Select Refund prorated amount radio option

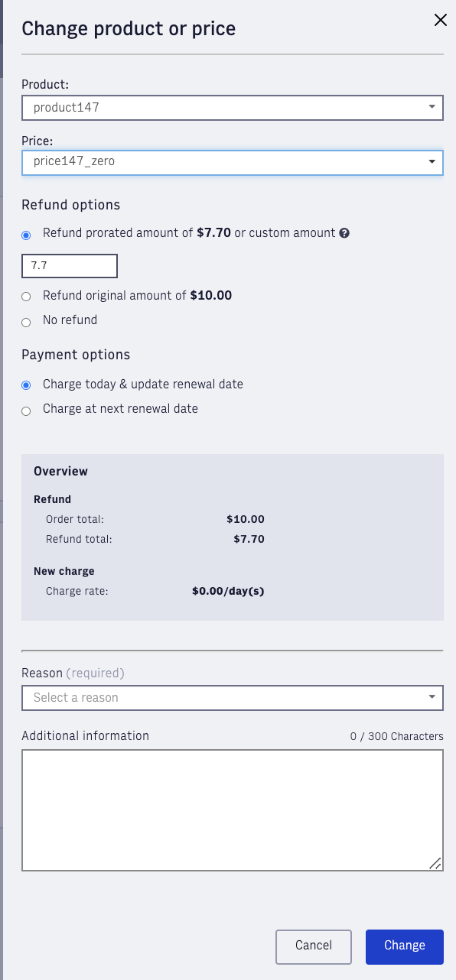[x=26, y=235]
